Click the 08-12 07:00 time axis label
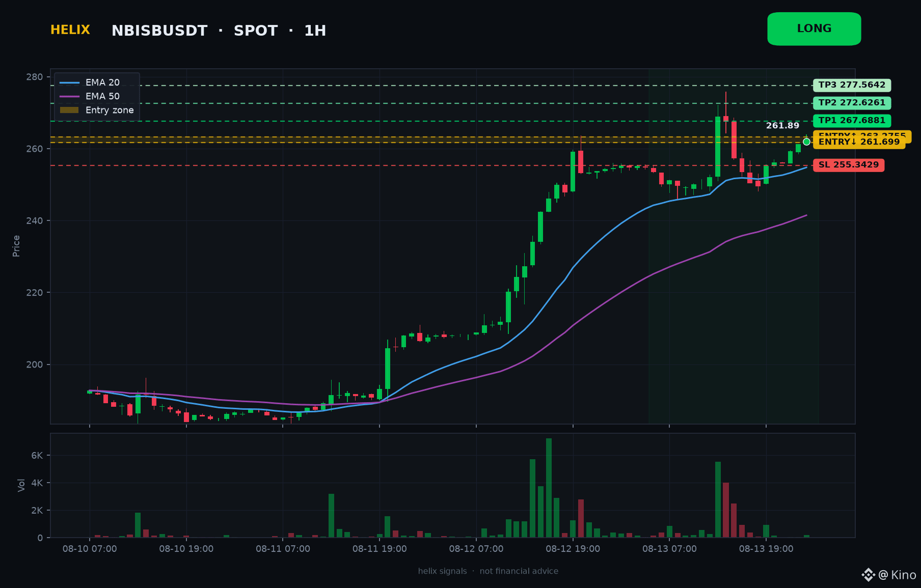 pyautogui.click(x=476, y=549)
